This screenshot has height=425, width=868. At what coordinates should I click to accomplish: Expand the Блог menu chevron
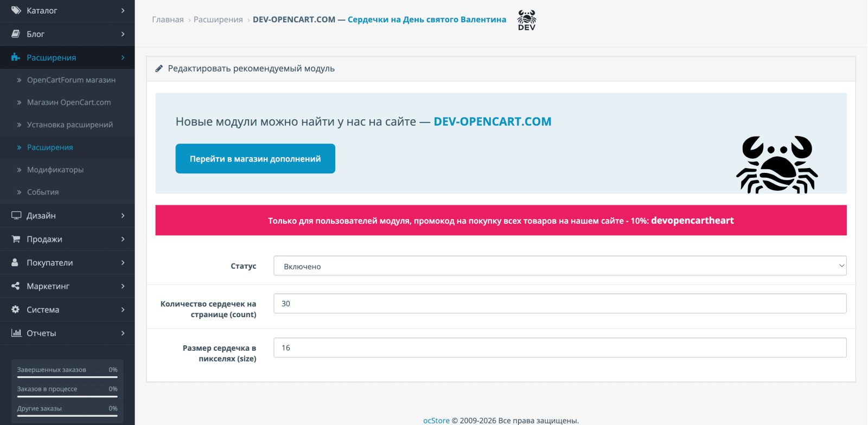point(123,34)
